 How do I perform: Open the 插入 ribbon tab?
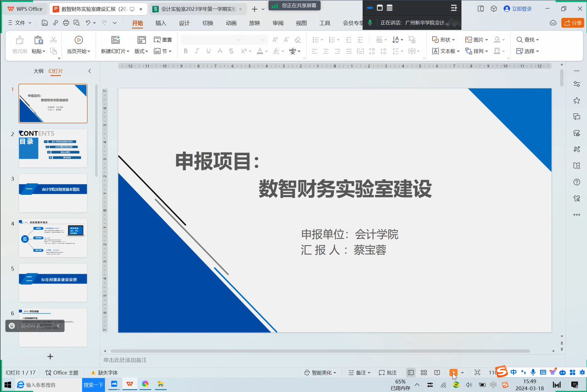tap(161, 23)
